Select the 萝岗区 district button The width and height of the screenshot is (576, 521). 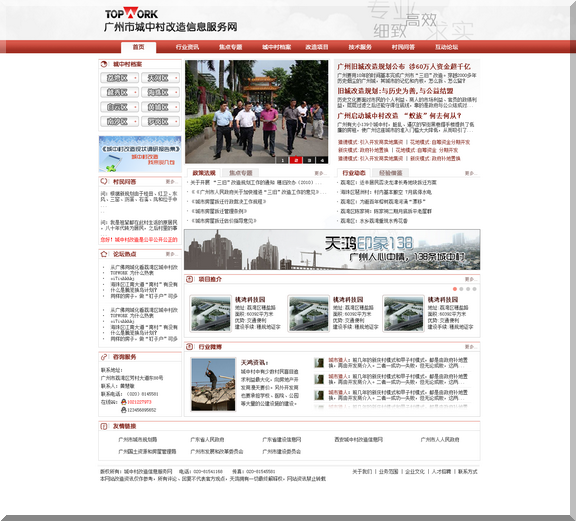[x=161, y=121]
